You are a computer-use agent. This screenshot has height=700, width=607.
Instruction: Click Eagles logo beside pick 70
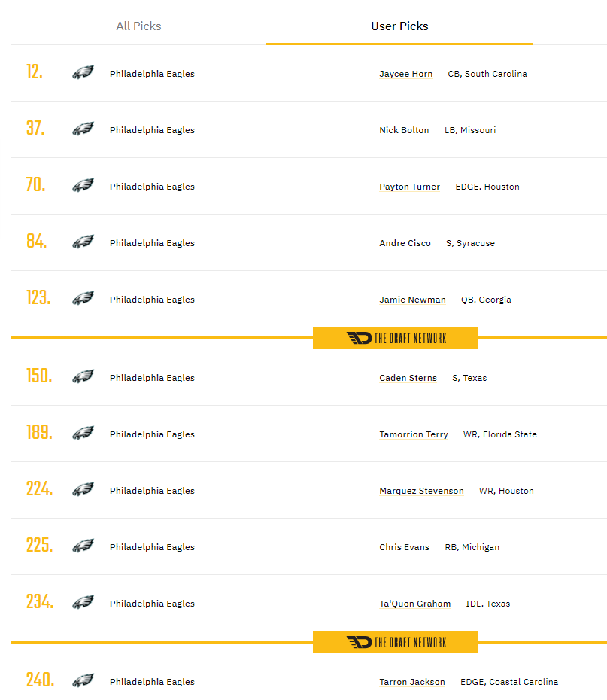[83, 185]
